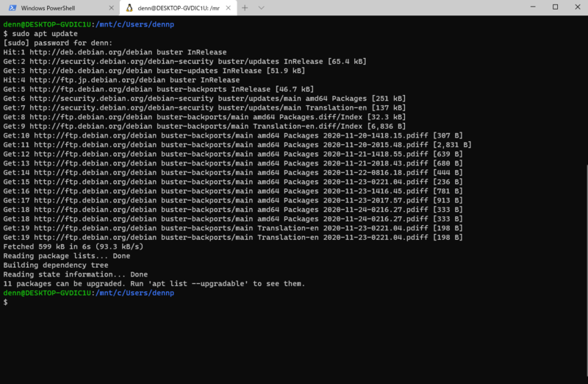Viewport: 588px width, 384px height.
Task: Click the 'Get:7' Translation-en [137 kB] line
Action: pyautogui.click(x=204, y=107)
